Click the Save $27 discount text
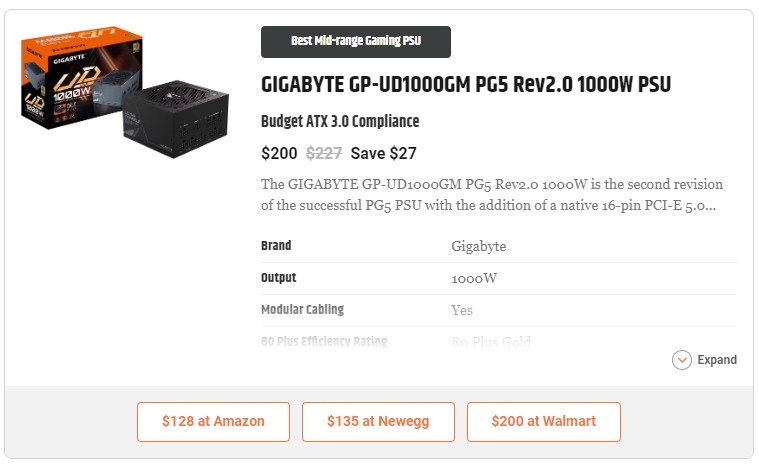 (x=383, y=153)
